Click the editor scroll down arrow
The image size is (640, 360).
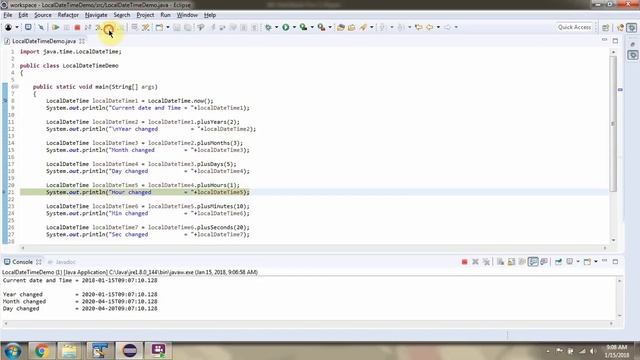(613, 240)
